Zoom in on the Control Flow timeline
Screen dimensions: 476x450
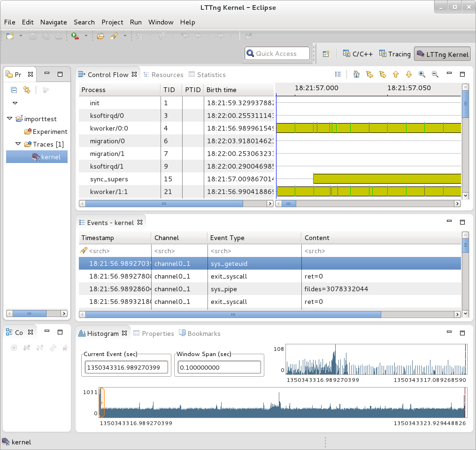(x=422, y=74)
